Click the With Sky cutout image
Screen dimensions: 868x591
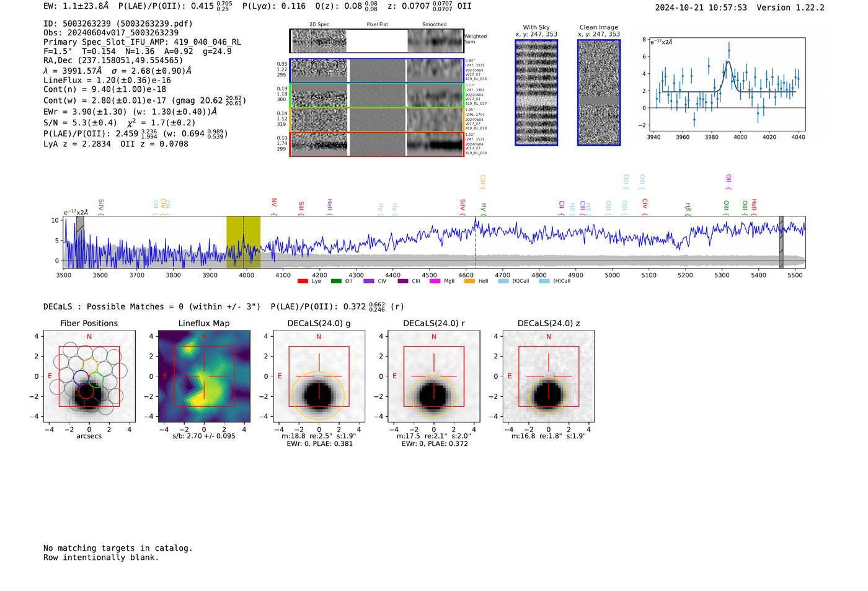coord(536,92)
